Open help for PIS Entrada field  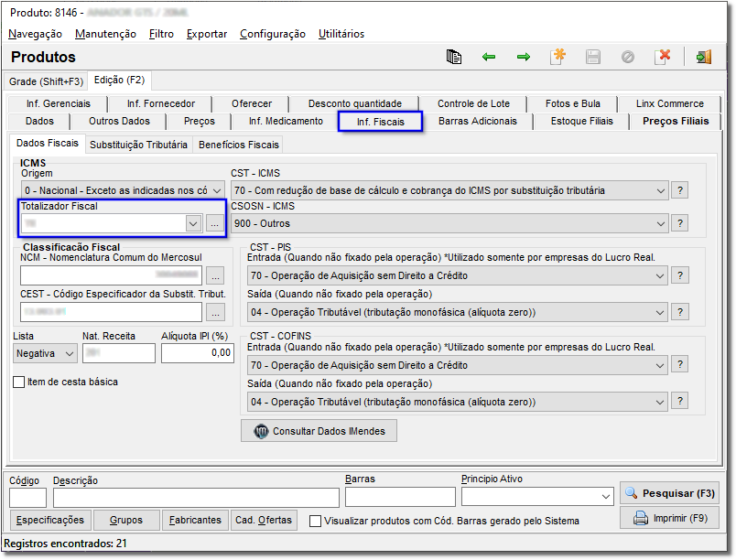tap(680, 275)
